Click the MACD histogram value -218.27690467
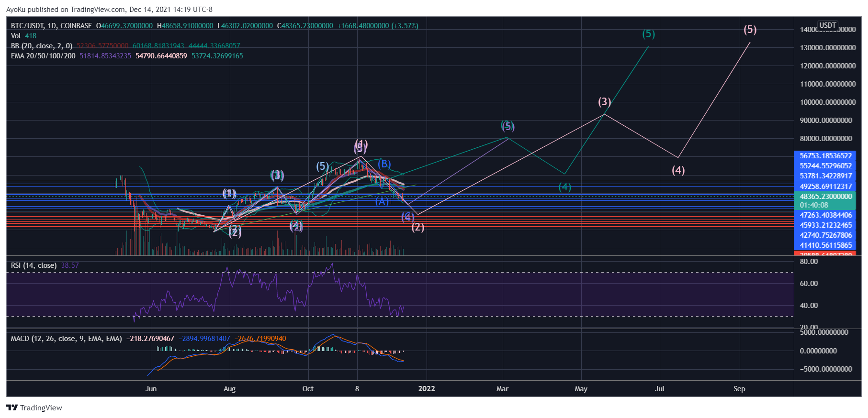The width and height of the screenshot is (868, 418). coord(150,339)
